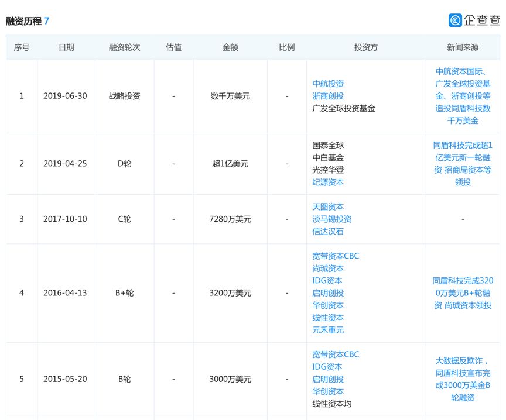Select investor text 线性资本均
Screen dimensions: 506x420
331,404
